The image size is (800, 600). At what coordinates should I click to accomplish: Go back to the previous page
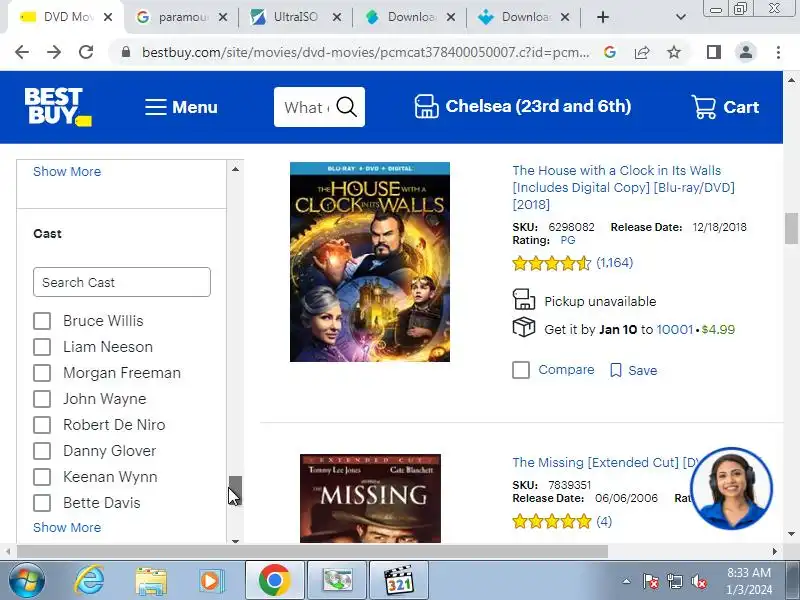(x=22, y=52)
